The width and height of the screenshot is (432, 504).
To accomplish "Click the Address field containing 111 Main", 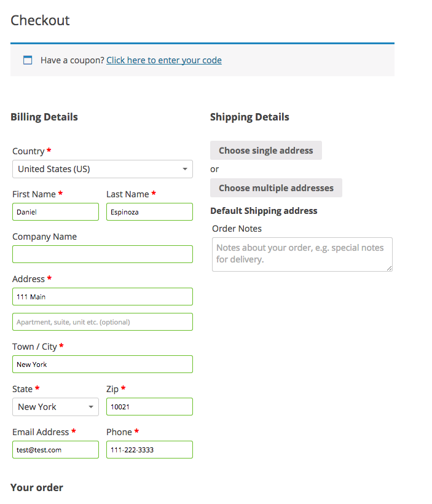I will pyautogui.click(x=102, y=297).
